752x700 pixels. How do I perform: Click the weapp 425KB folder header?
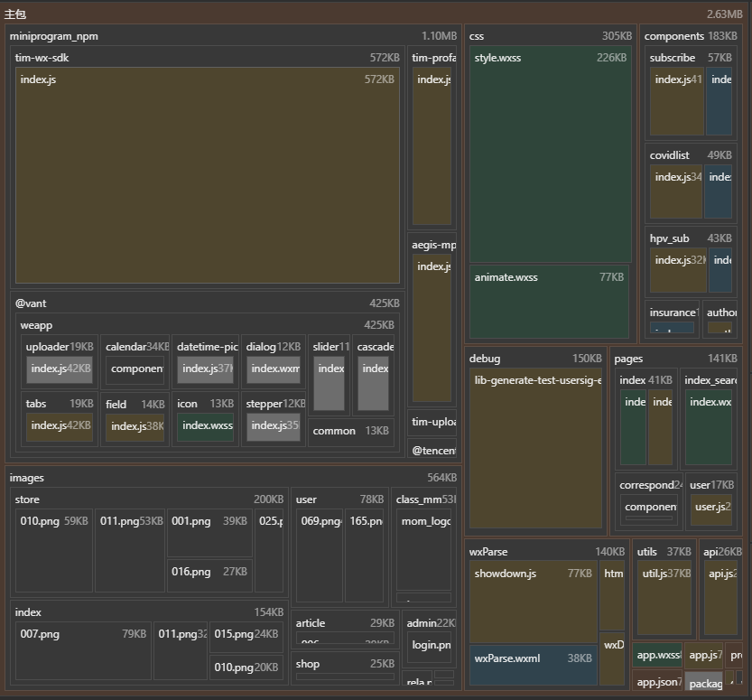click(x=208, y=325)
